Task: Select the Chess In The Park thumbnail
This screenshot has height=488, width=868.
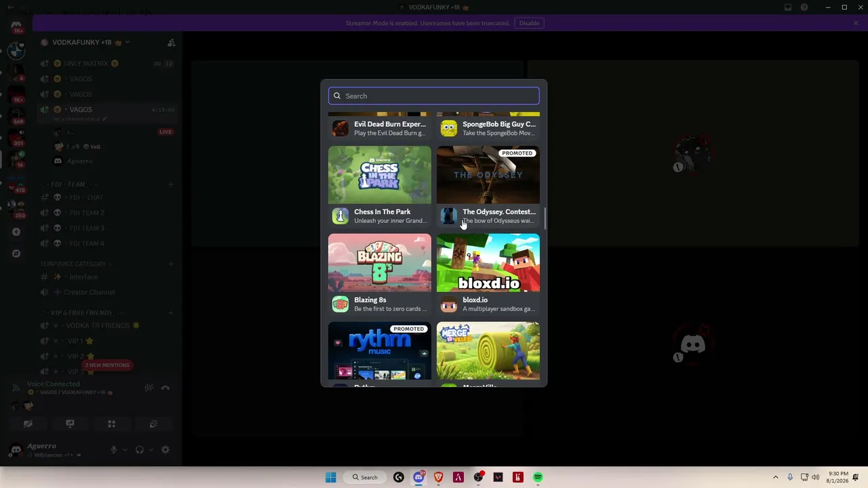Action: (x=380, y=175)
